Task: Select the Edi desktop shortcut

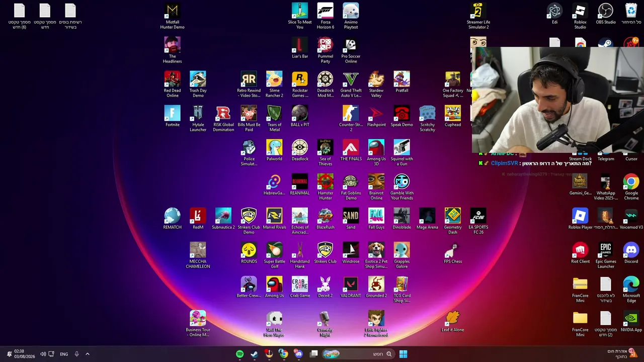Action: tap(554, 14)
